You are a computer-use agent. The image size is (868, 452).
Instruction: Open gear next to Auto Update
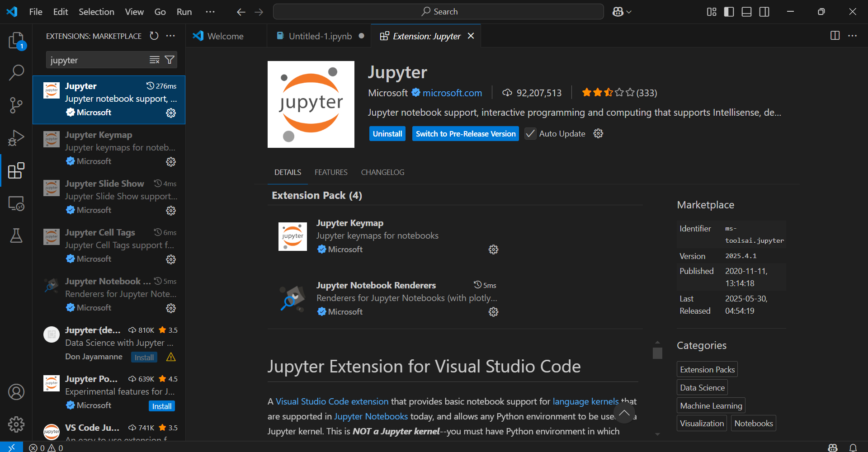598,133
